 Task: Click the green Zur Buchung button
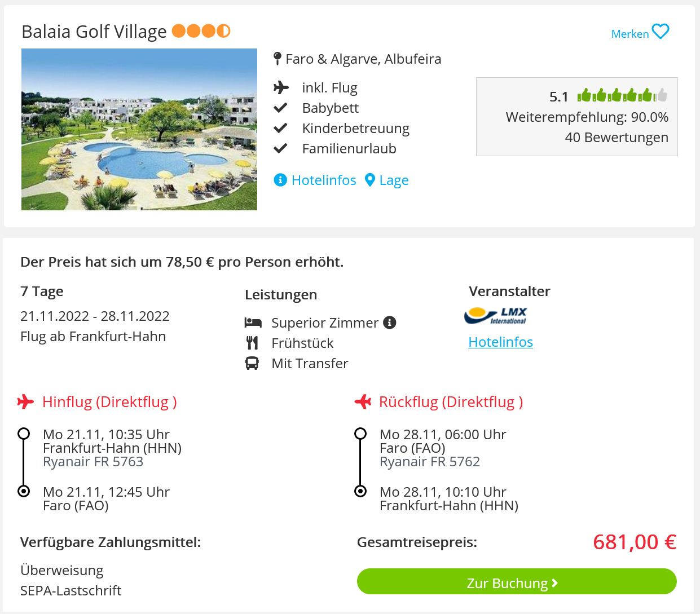click(517, 581)
